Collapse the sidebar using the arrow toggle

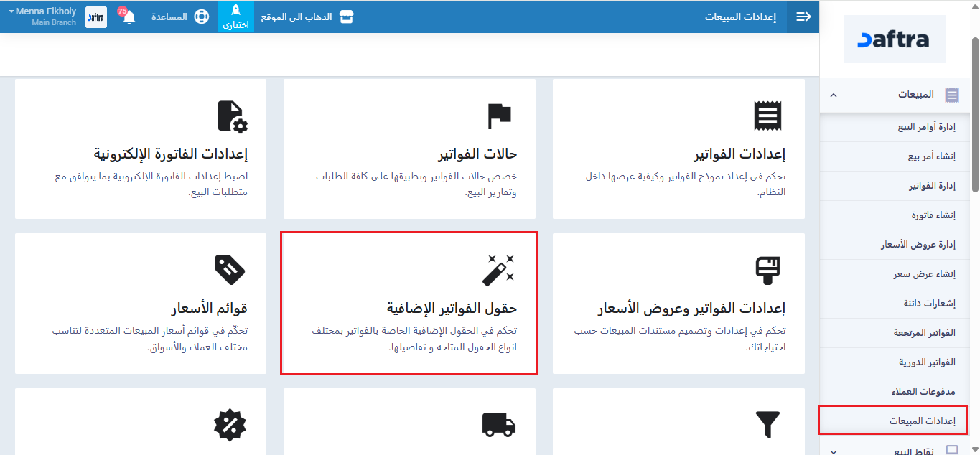pos(803,17)
